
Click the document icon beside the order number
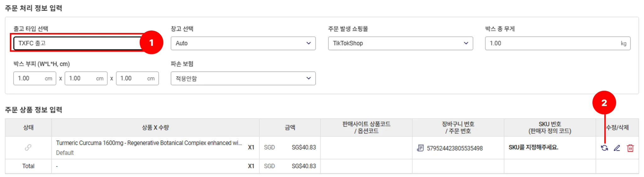[420, 148]
